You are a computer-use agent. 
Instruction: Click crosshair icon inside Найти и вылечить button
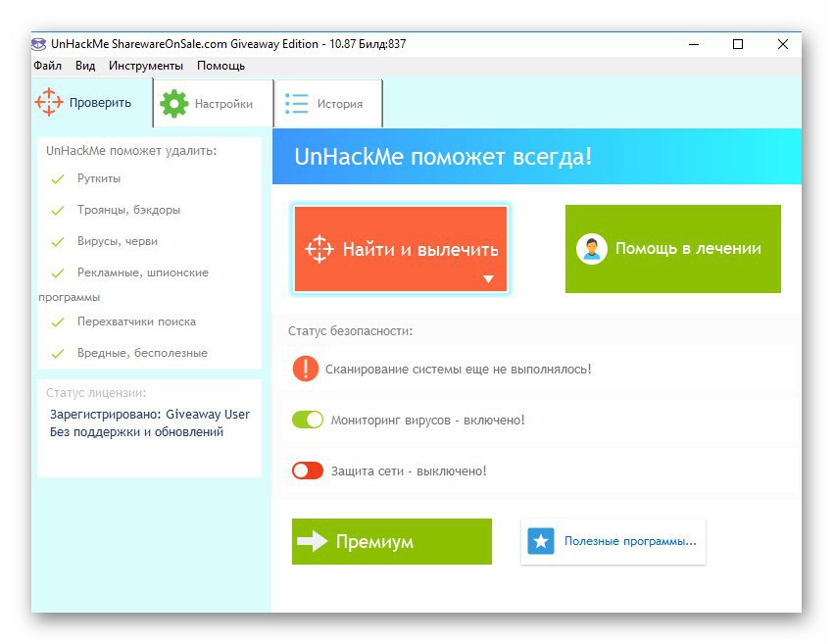pos(318,249)
